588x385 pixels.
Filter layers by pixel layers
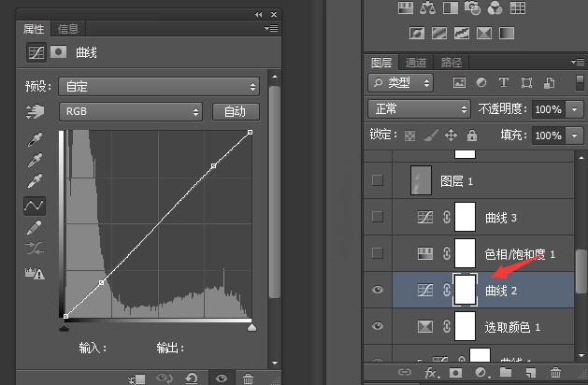[x=459, y=82]
